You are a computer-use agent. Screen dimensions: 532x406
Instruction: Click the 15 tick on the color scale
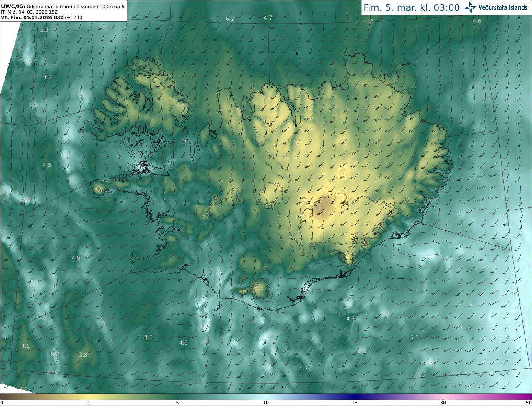point(355,403)
